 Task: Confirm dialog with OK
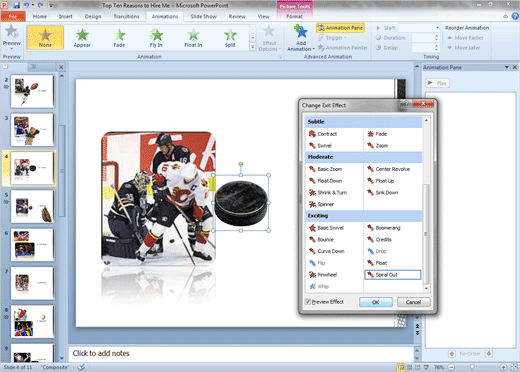[x=376, y=302]
